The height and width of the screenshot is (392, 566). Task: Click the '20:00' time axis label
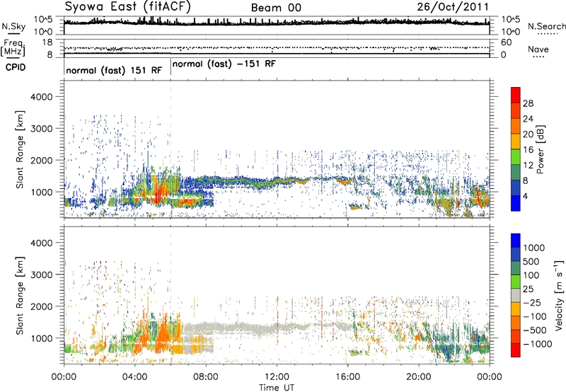pos(418,377)
